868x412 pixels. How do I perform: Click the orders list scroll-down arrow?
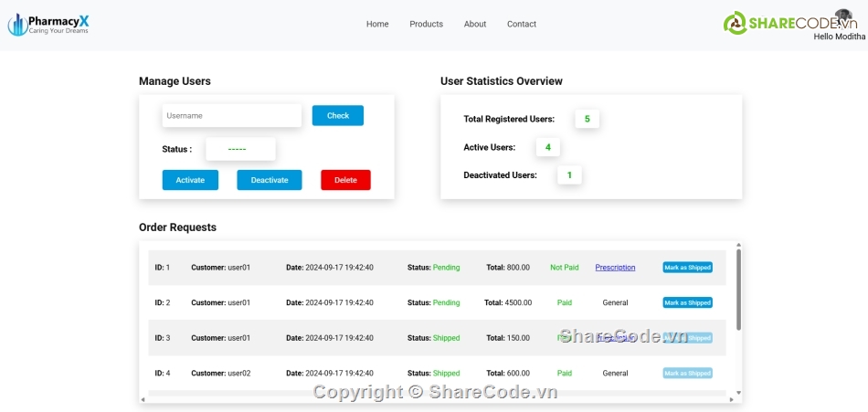click(x=738, y=391)
